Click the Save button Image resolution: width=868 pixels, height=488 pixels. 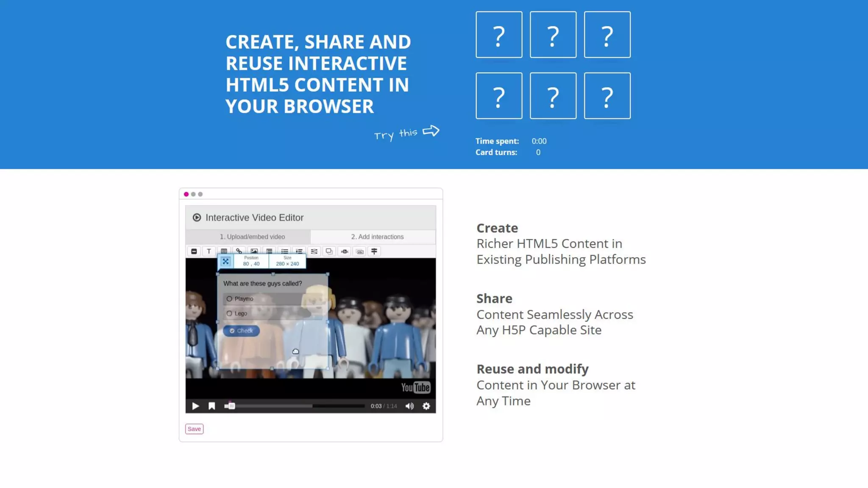coord(194,429)
